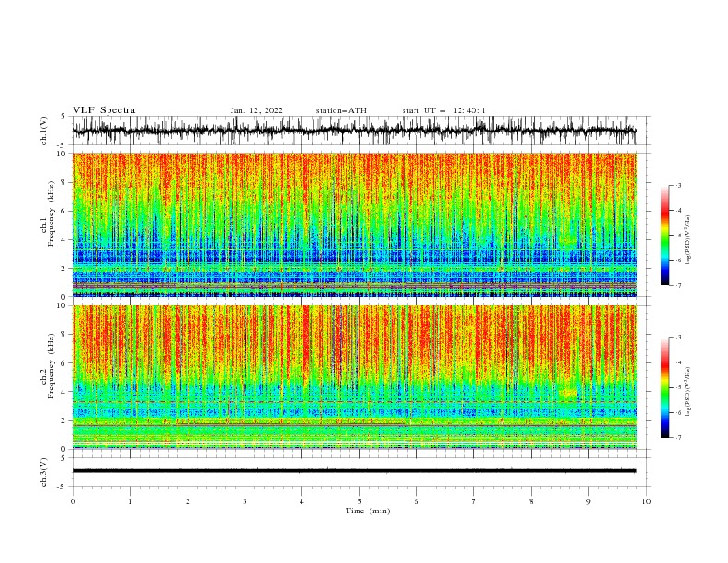728x563 pixels.
Task: Click the '4' kHz tick on ch.2 axis
Action: [x=63, y=392]
